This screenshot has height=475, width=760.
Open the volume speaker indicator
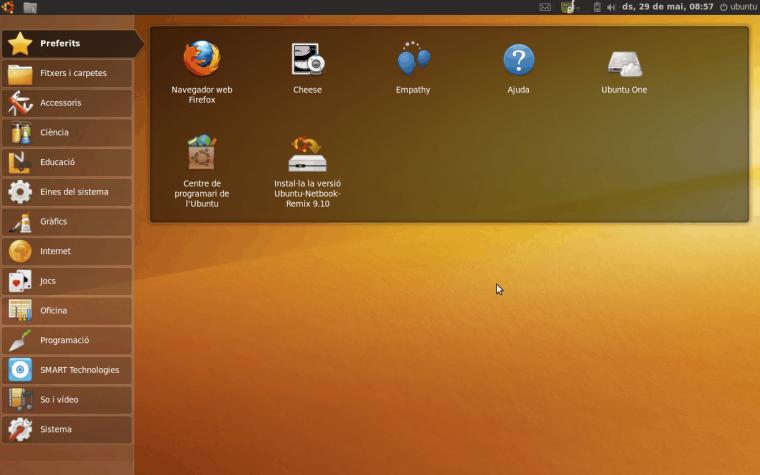[x=611, y=7]
